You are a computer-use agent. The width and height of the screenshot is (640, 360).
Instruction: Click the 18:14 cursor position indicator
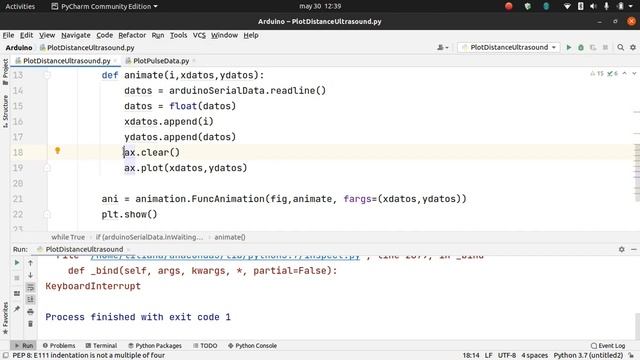471,356
